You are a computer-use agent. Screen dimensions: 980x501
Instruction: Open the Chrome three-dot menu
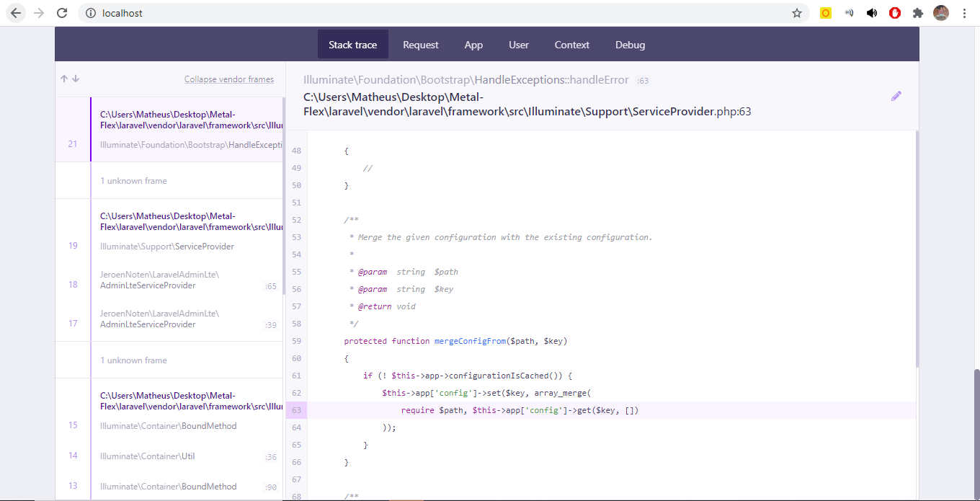click(964, 13)
